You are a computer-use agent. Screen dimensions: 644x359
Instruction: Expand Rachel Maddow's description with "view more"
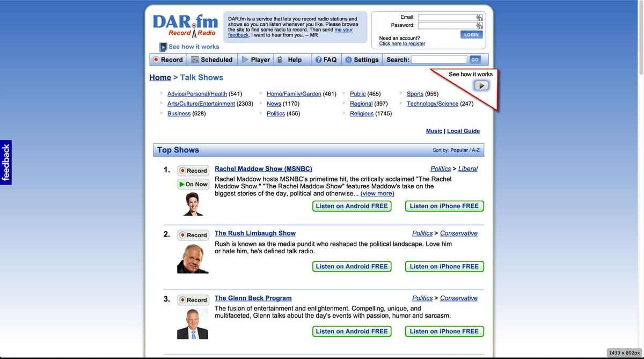point(377,193)
